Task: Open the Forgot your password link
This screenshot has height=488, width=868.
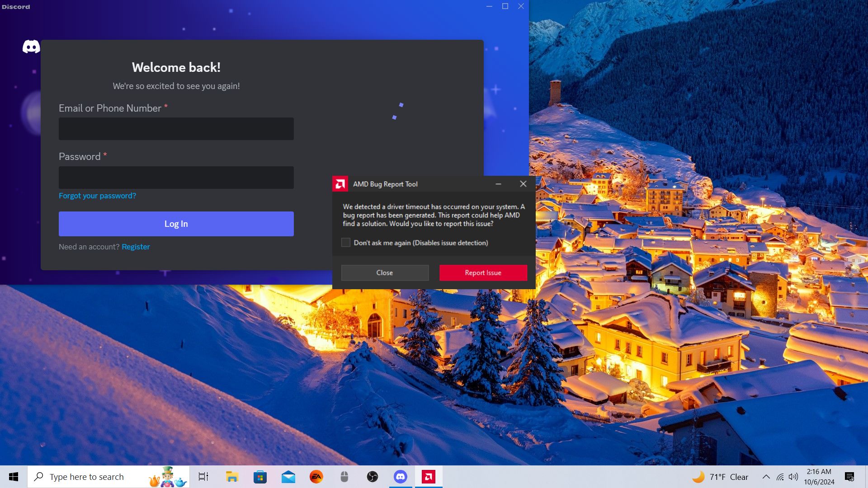Action: click(x=97, y=196)
